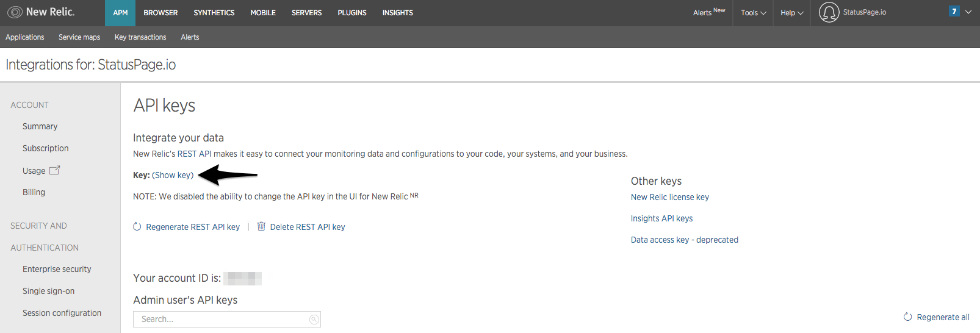Image resolution: width=980 pixels, height=333 pixels.
Task: Click the Other keys heading
Action: click(657, 181)
